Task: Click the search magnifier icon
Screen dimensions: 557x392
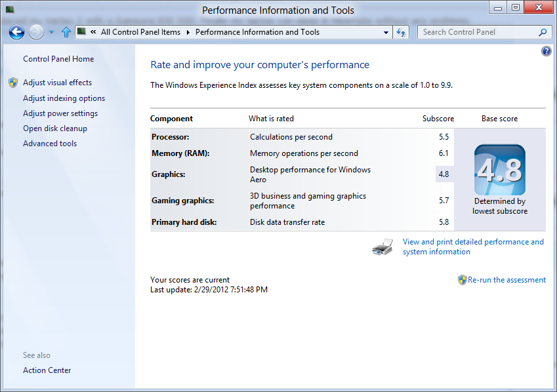Action: [x=543, y=32]
